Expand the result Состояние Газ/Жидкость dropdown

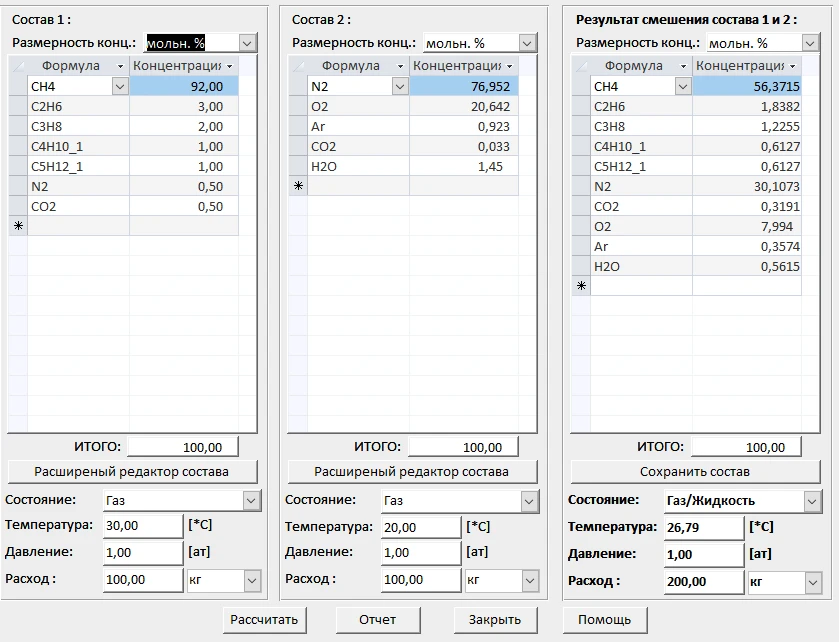pos(811,501)
